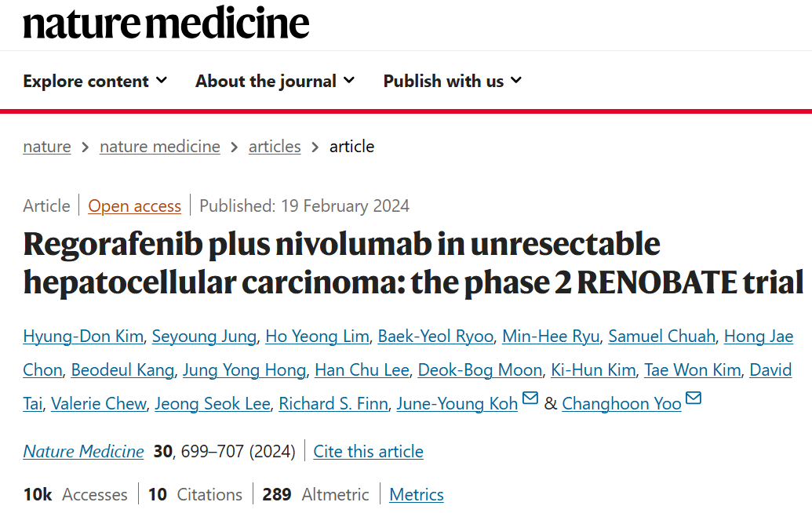The height and width of the screenshot is (513, 812).
Task: Select author Richard S. Finn
Action: pyautogui.click(x=333, y=404)
